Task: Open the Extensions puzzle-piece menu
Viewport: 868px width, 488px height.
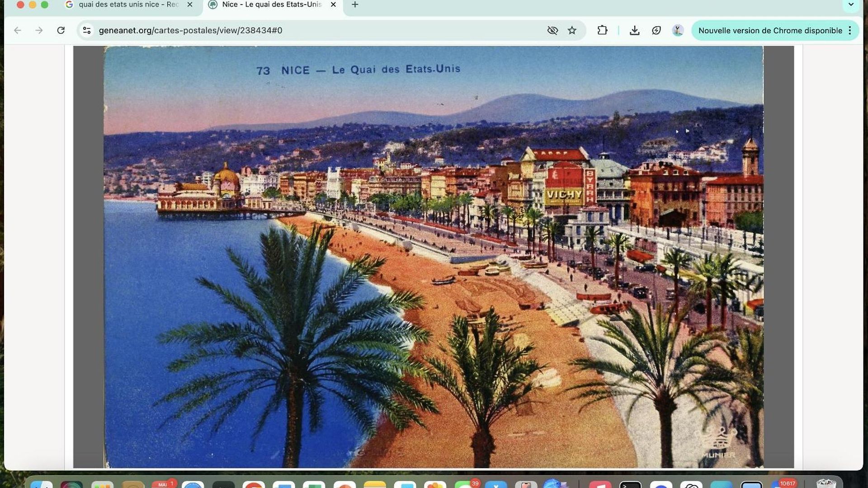Action: [602, 30]
